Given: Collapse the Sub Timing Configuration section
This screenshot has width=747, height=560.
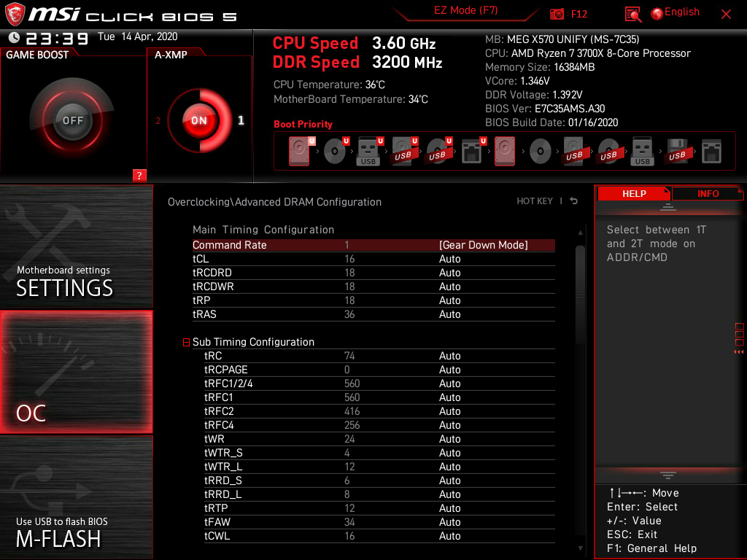Looking at the screenshot, I should point(187,342).
